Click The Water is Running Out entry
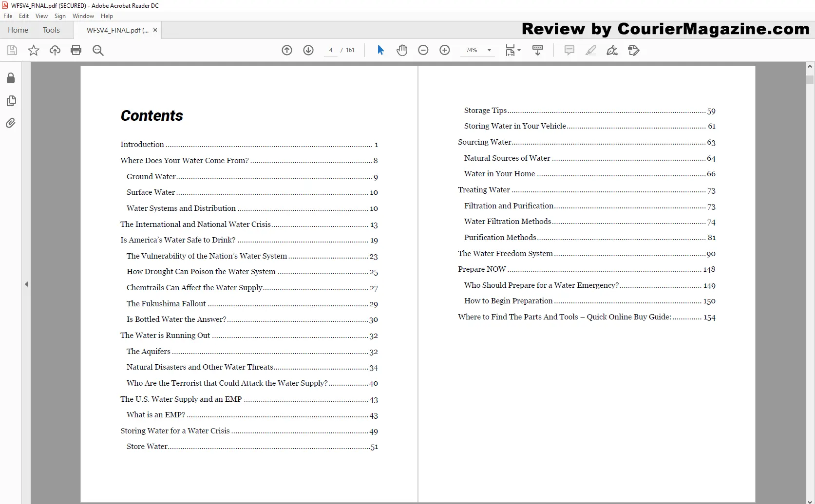The image size is (815, 504). coord(249,336)
